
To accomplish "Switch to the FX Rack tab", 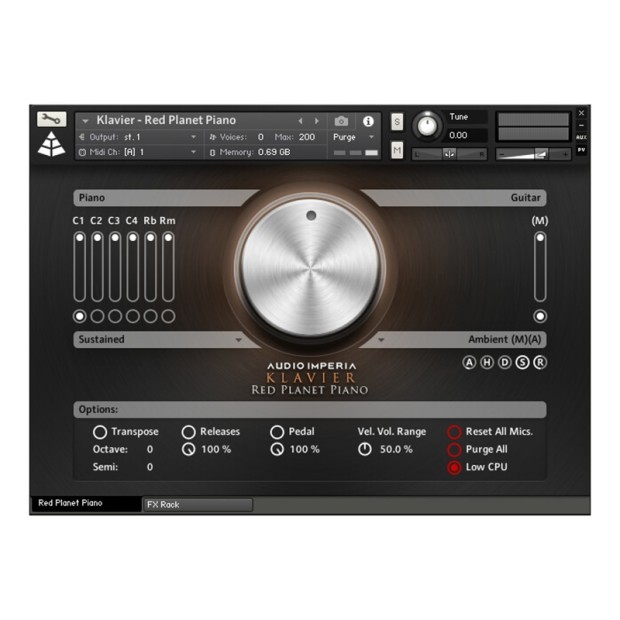I will (198, 505).
